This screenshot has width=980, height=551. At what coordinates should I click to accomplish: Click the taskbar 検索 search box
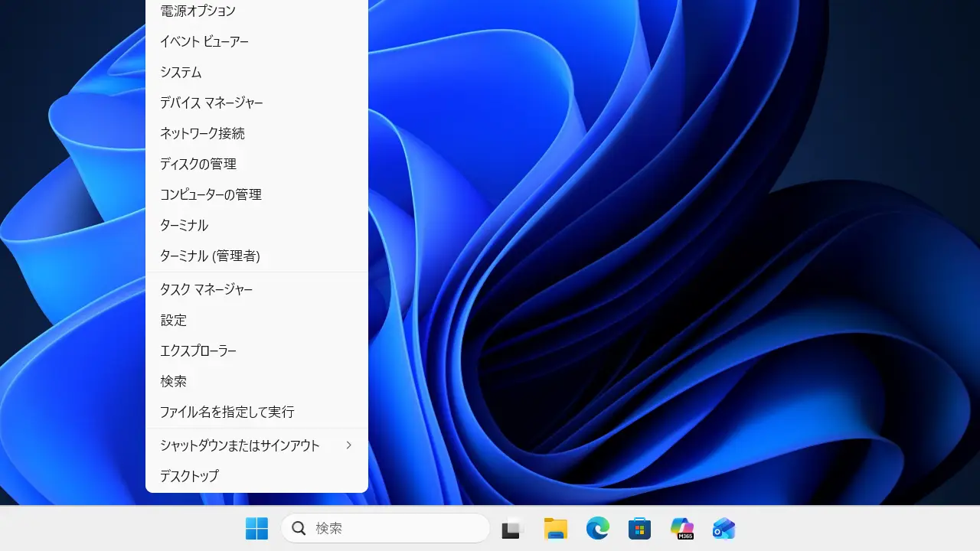click(x=385, y=528)
